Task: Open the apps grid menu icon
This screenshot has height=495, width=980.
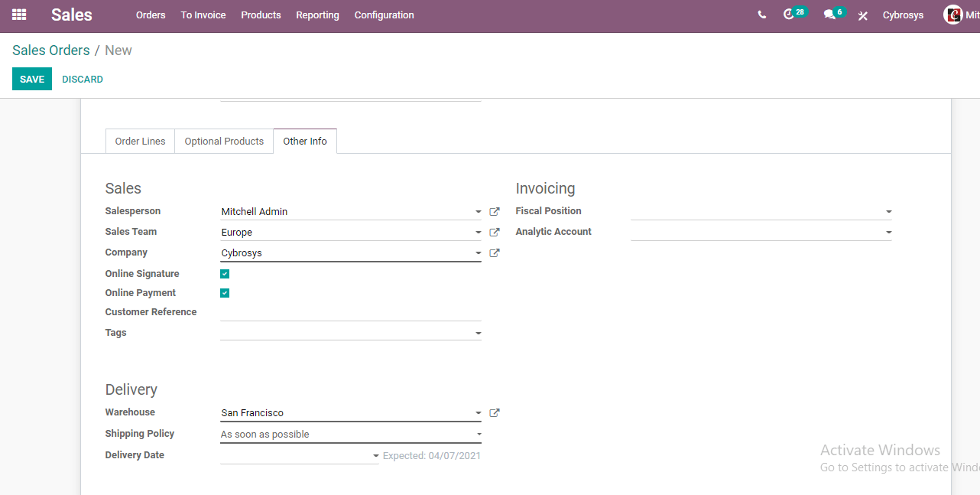Action: pos(19,15)
